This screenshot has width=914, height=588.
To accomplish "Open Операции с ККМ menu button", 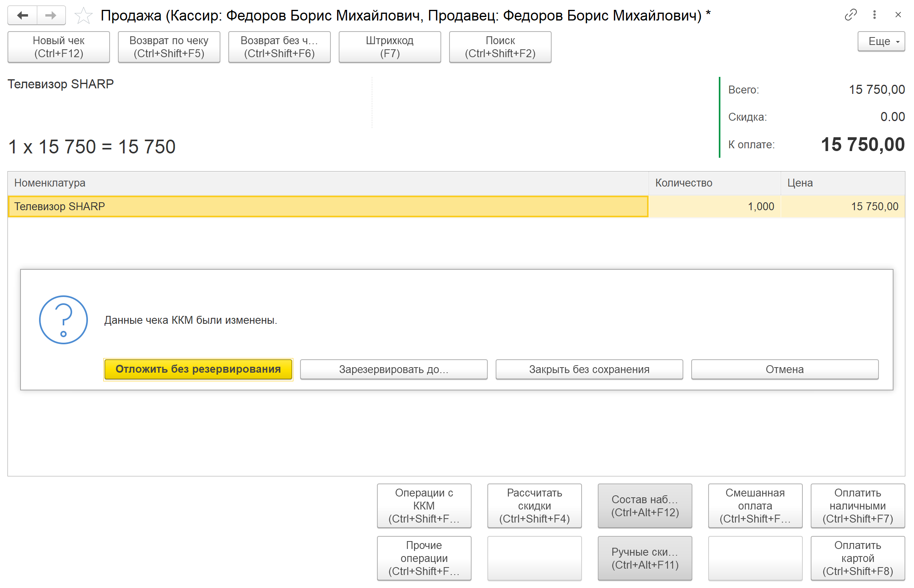I will pos(424,506).
